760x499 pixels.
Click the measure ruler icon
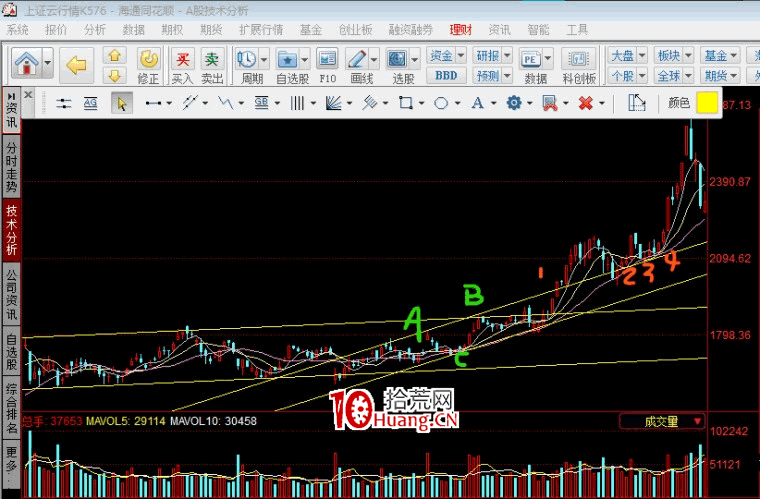pyautogui.click(x=636, y=103)
